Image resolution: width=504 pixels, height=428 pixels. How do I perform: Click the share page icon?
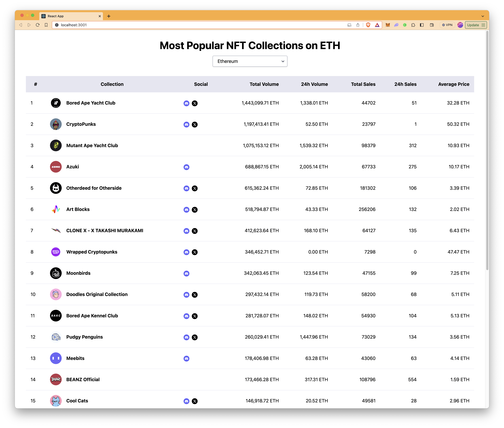coord(358,25)
